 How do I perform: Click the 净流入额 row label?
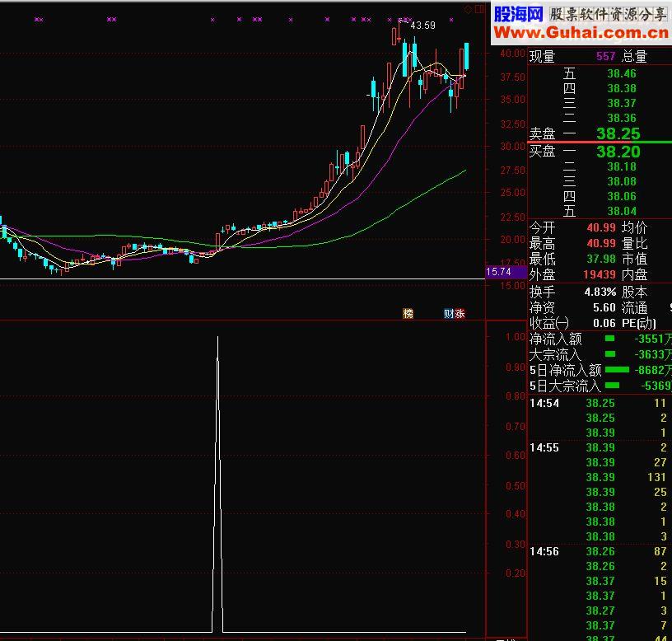point(555,339)
